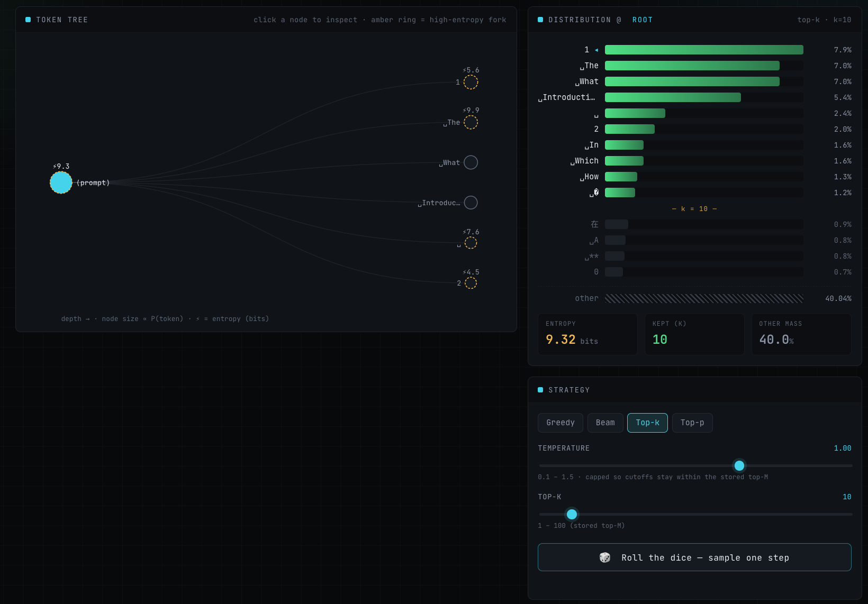Screen dimensions: 868x604
Task: Inspect the token tree node labeled 1
Action: pyautogui.click(x=471, y=82)
